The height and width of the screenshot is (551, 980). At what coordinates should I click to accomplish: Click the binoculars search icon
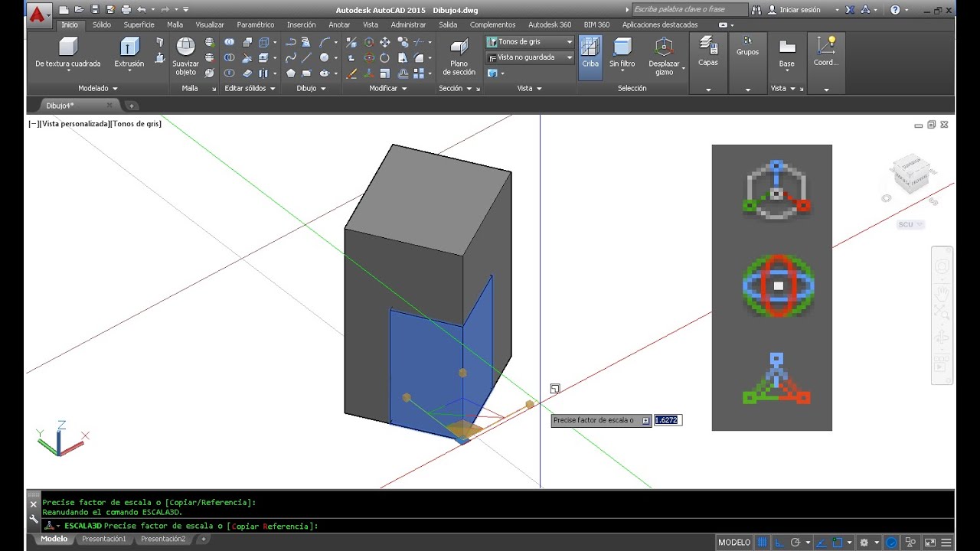tap(756, 10)
